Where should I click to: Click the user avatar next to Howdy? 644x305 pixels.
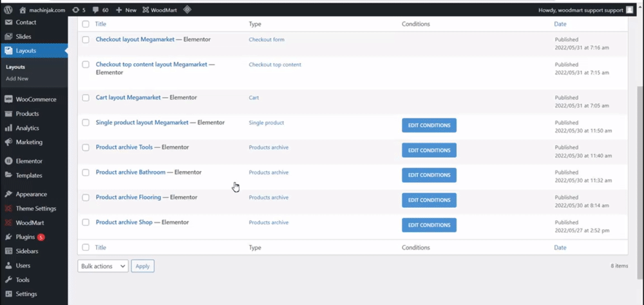630,10
